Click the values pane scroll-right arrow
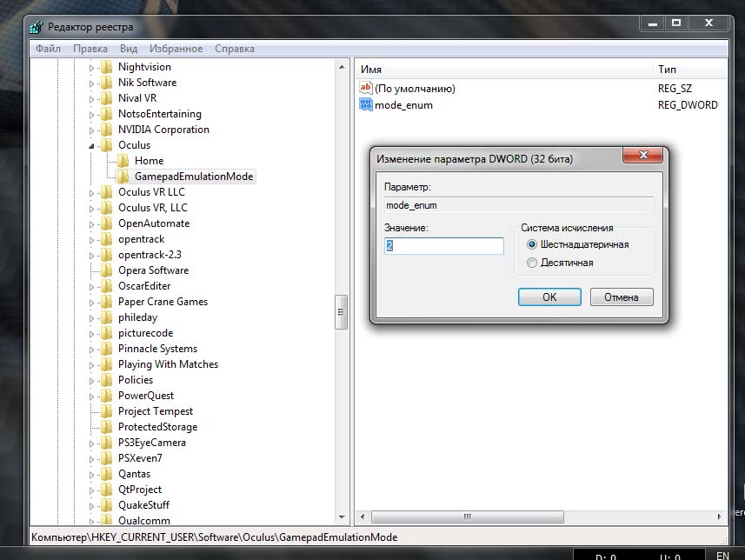This screenshot has height=560, width=745. tap(718, 517)
